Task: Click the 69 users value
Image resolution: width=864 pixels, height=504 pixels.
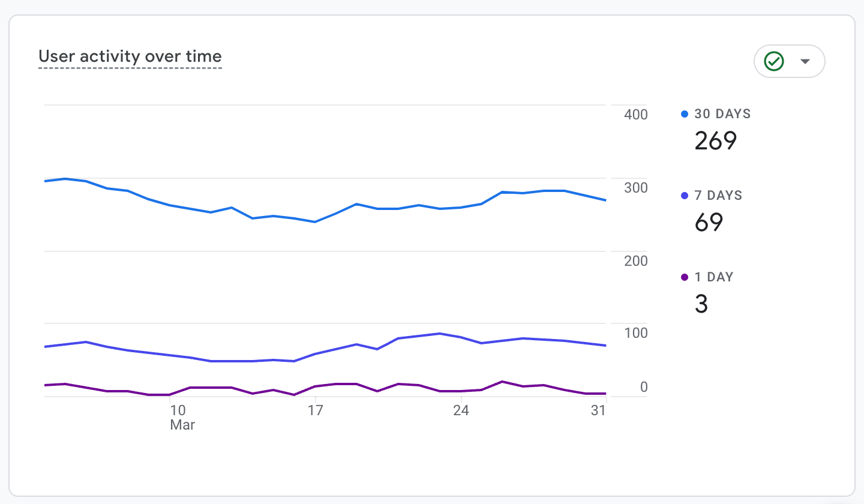Action: pyautogui.click(x=709, y=222)
